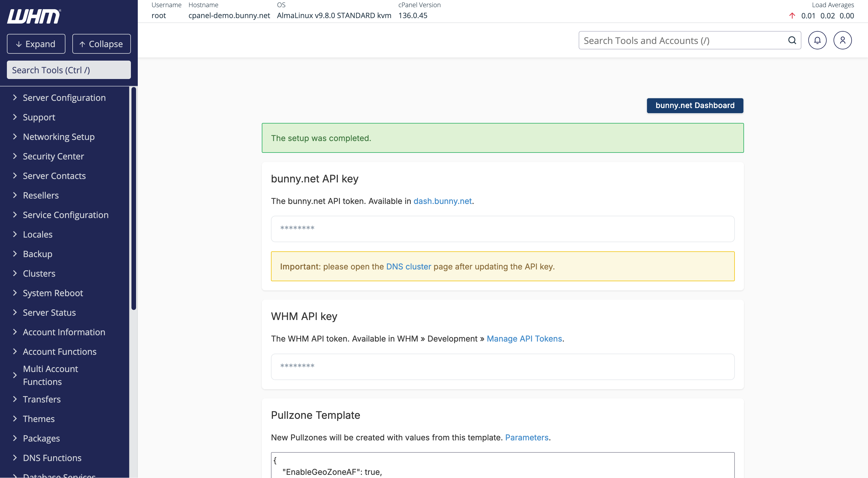The image size is (868, 478).
Task: Open the Clusters menu item
Action: (x=39, y=273)
